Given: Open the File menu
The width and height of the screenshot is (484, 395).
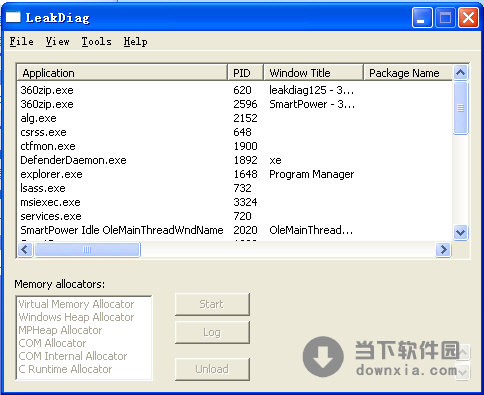Looking at the screenshot, I should (x=22, y=42).
